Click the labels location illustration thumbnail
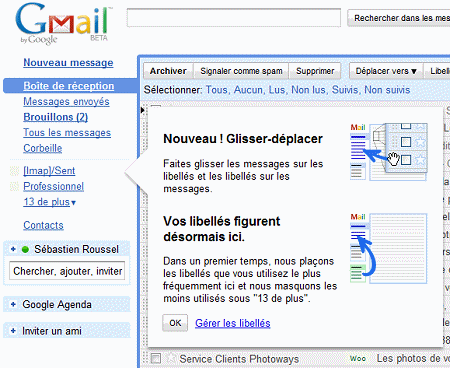 389,249
